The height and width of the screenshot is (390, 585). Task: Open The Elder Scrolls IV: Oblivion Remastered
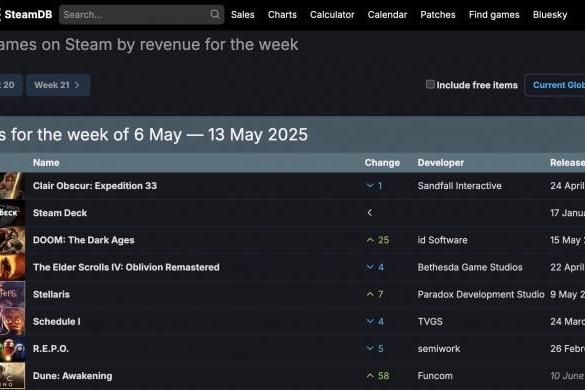pos(126,267)
